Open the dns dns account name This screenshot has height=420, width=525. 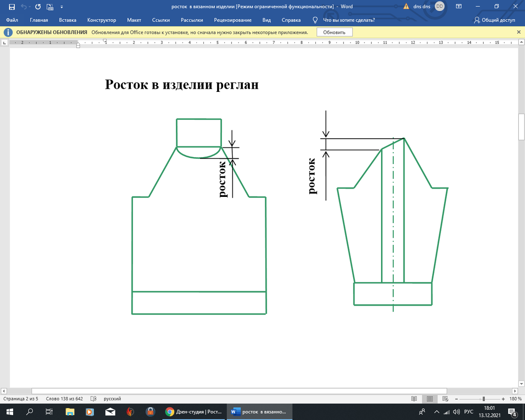click(422, 7)
